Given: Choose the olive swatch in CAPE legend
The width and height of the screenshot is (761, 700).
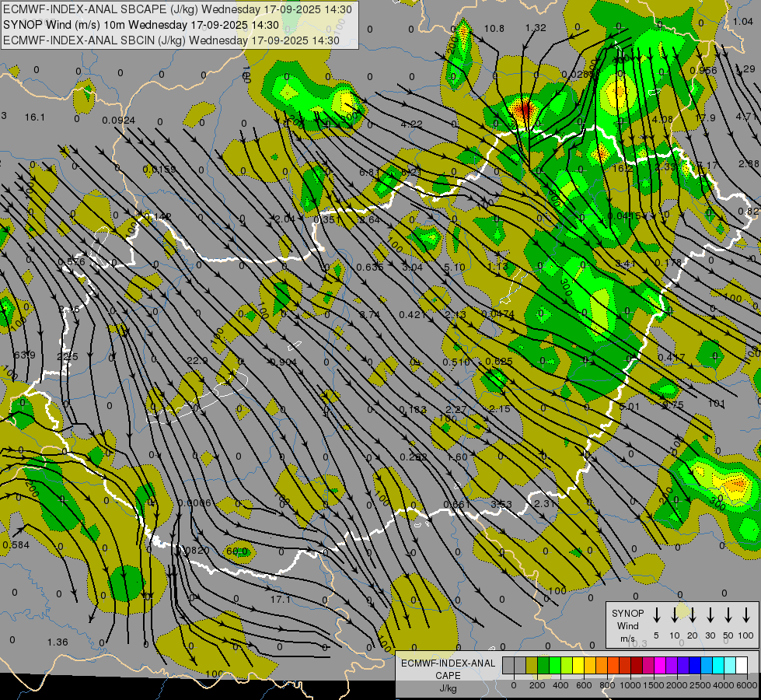Looking at the screenshot, I should click(532, 665).
